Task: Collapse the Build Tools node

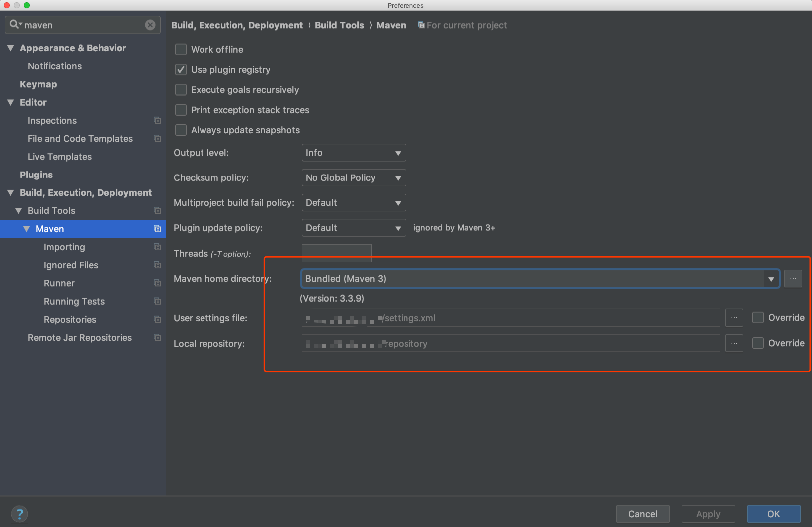Action: 18,210
